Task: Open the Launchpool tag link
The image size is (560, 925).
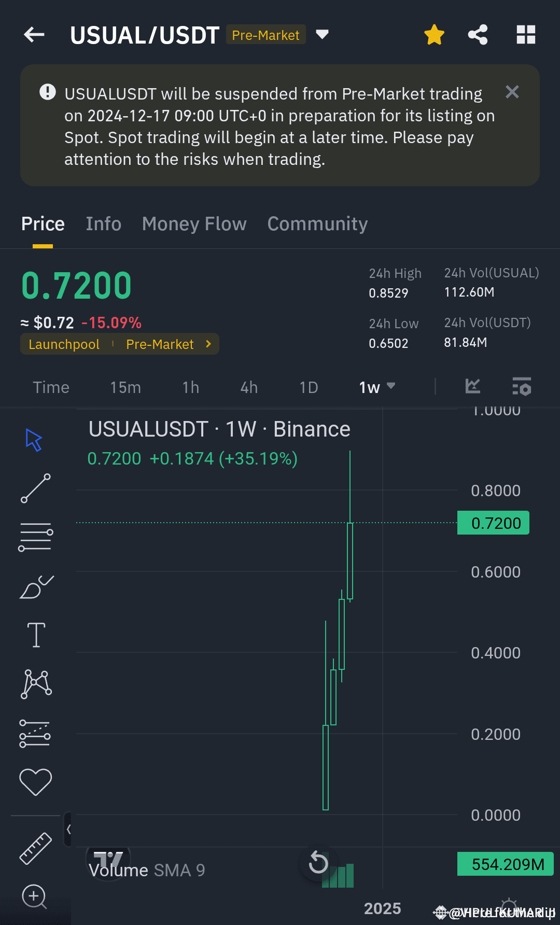Action: [x=64, y=344]
